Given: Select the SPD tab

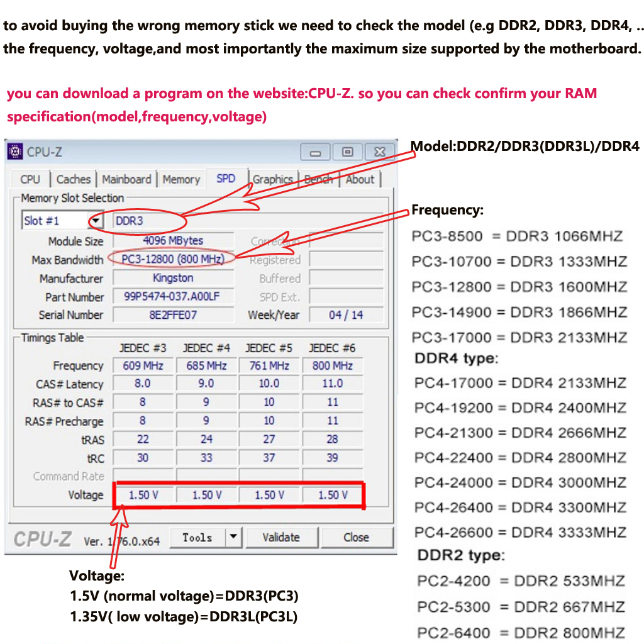Looking at the screenshot, I should click(x=226, y=179).
